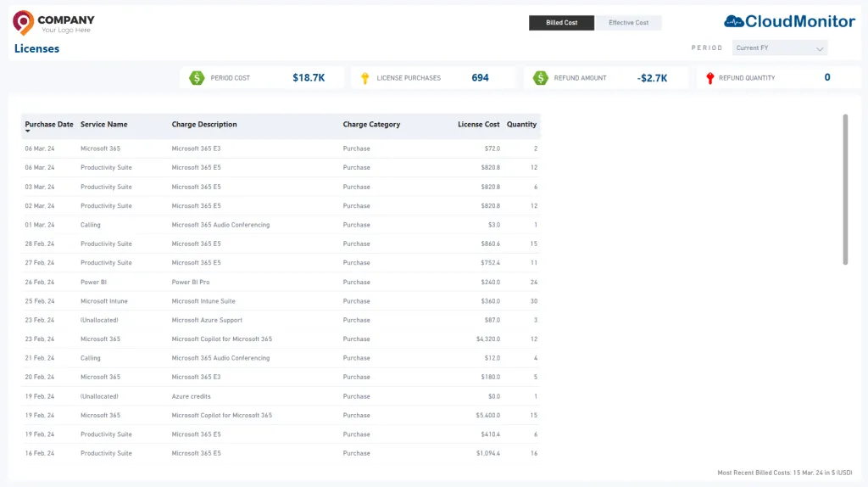Viewport: 868px width, 487px height.
Task: Sort by Charge Category column header
Action: 371,125
